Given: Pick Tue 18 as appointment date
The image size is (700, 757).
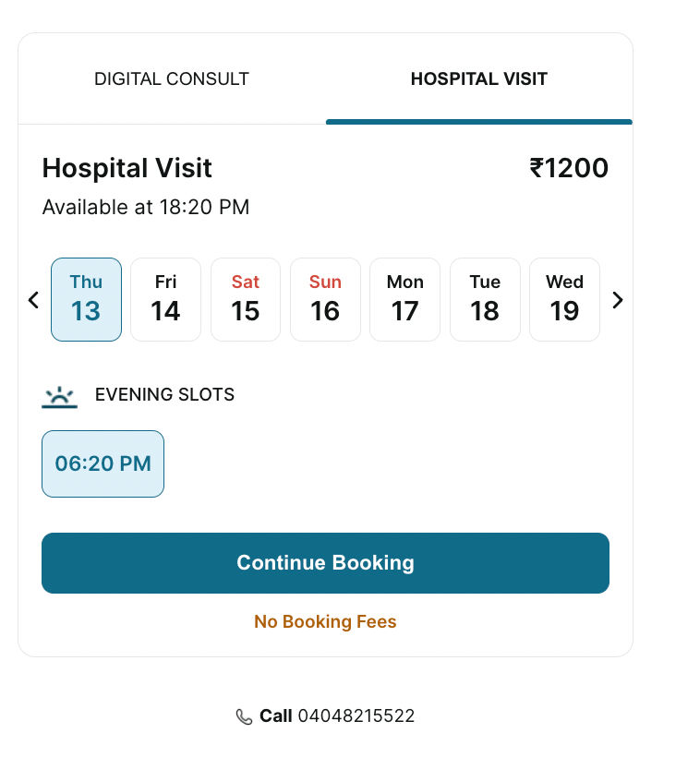Looking at the screenshot, I should tap(485, 299).
